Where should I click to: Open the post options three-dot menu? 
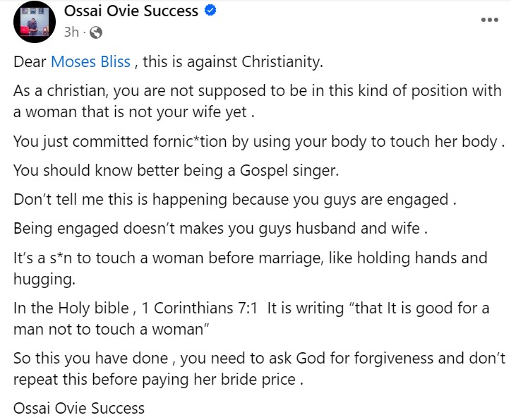pyautogui.click(x=488, y=19)
